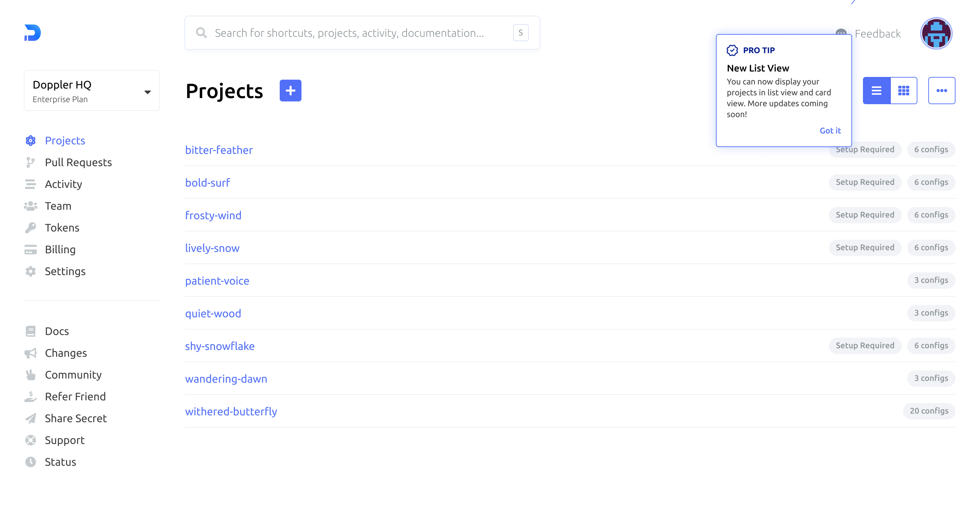The image size is (980, 512).
Task: Switch projects to card view
Action: (x=903, y=90)
